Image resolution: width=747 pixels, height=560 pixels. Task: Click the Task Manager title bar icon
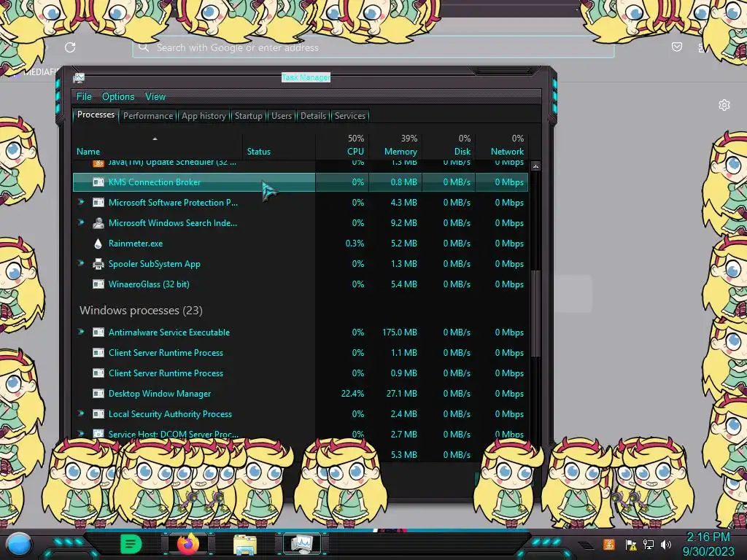click(79, 77)
